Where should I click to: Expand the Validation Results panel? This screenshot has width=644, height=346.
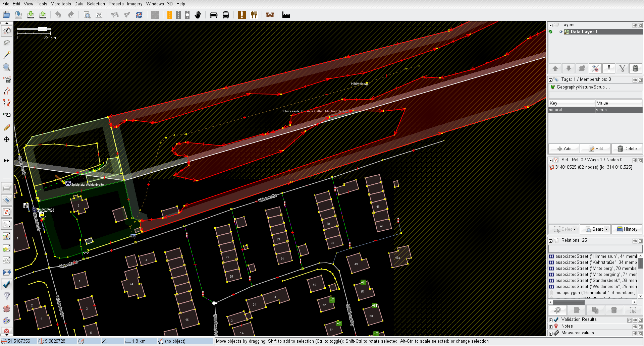coord(550,320)
